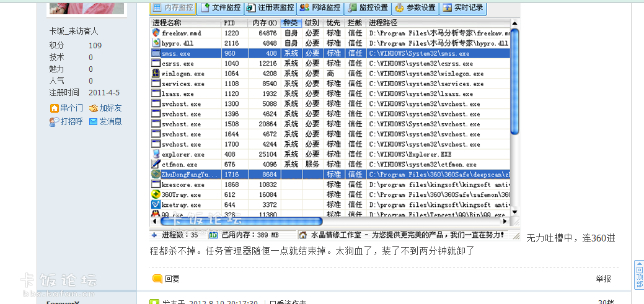
Task: Click the 回复 speech bubble icon
Action: [157, 279]
